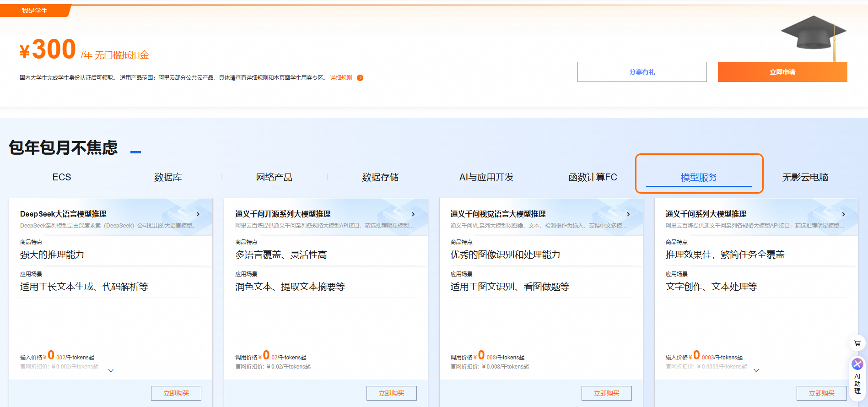Select the 网络产品 tab

274,177
